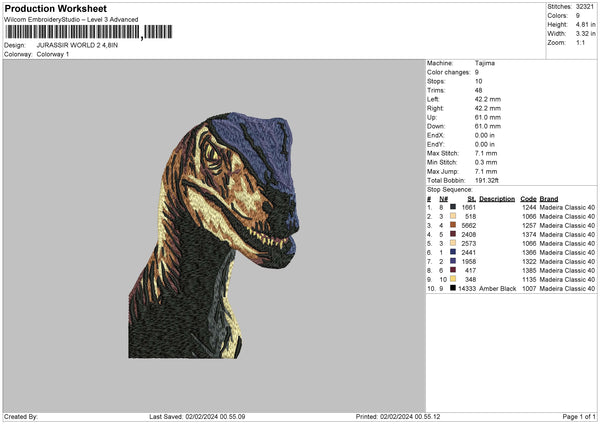600x424 pixels.
Task: Select purple swatch for stop 7 code 1322
Action: 453,261
